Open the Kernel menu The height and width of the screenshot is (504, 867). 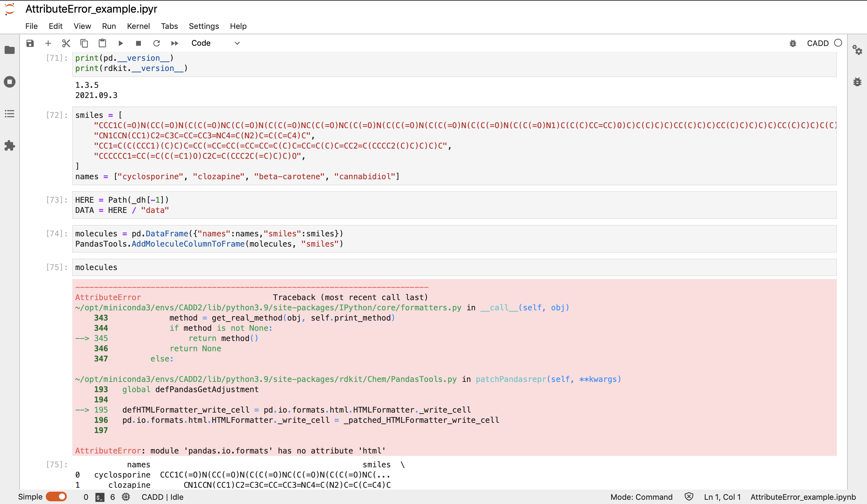(138, 26)
